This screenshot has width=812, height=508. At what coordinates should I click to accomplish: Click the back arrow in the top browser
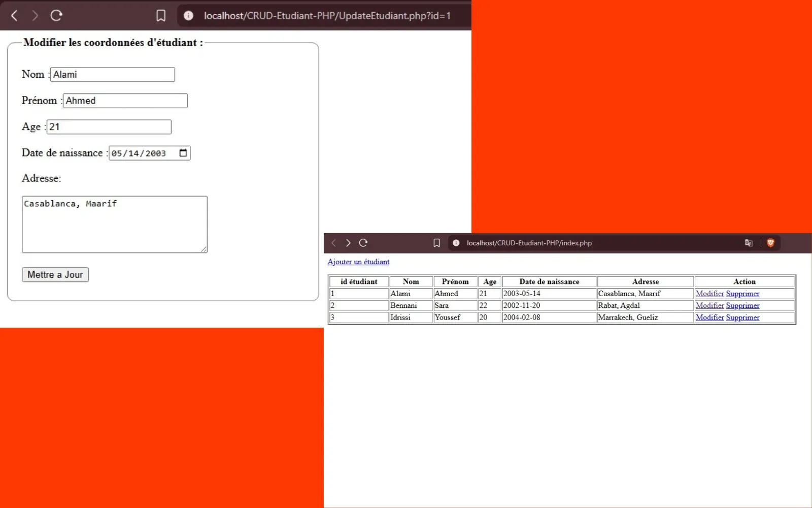(14, 16)
